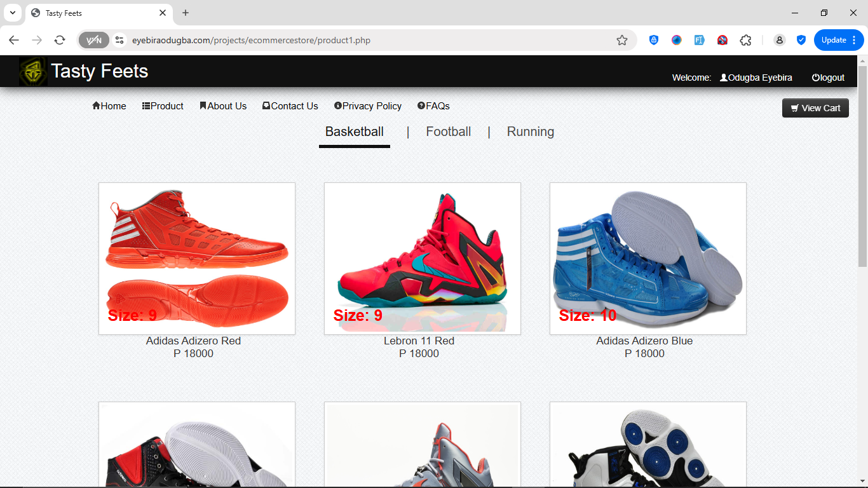Open About Us page
Screen dimensions: 868x488
pyautogui.click(x=223, y=106)
